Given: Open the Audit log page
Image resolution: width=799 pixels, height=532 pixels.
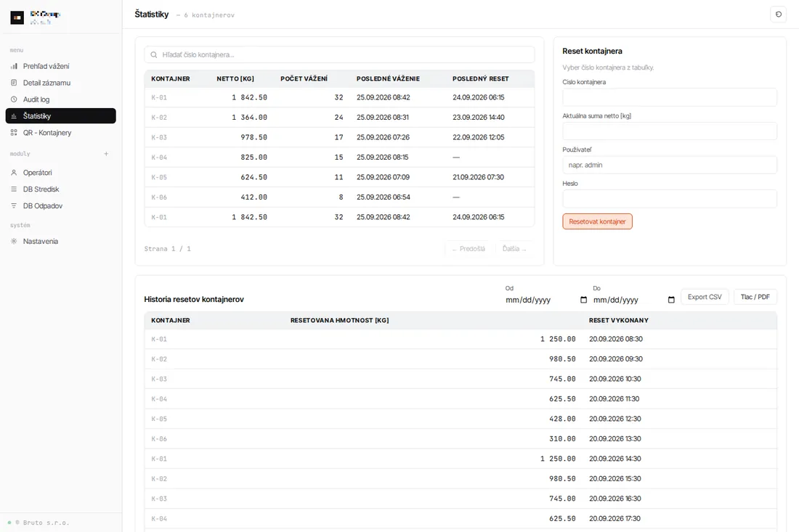Looking at the screenshot, I should (x=60, y=99).
